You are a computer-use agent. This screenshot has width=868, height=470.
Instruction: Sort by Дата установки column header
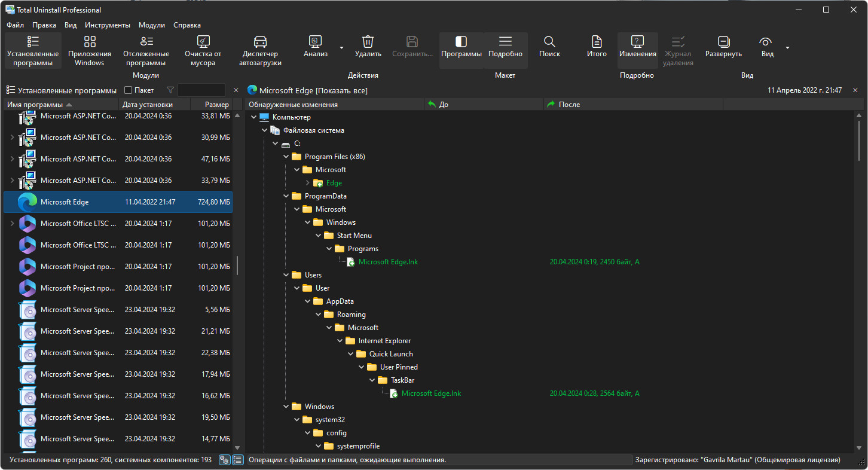point(154,104)
